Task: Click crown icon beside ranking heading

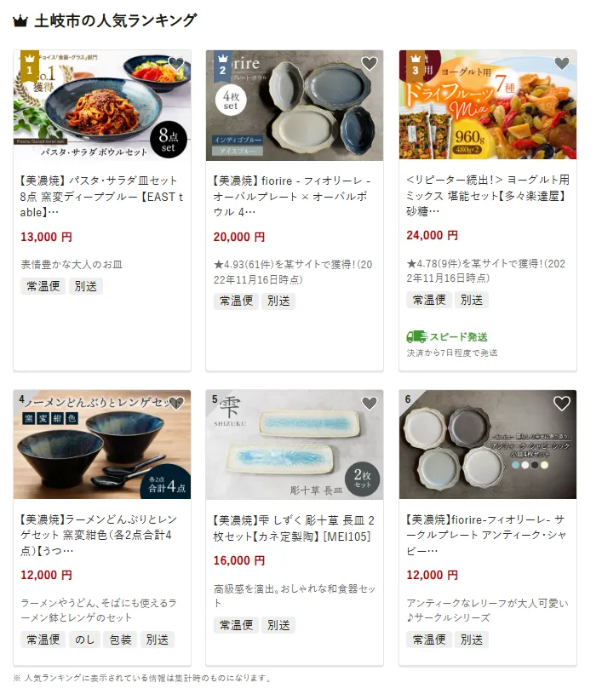Action: [20, 21]
